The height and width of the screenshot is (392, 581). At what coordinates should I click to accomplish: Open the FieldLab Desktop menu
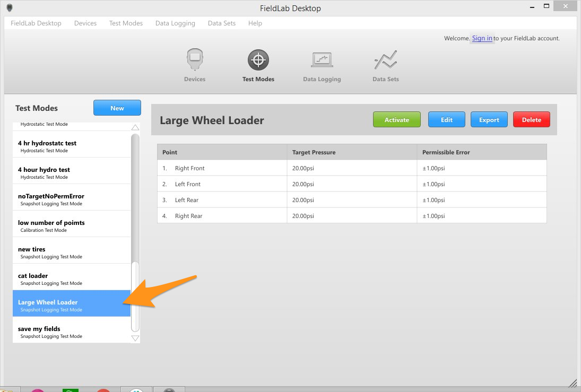(36, 23)
